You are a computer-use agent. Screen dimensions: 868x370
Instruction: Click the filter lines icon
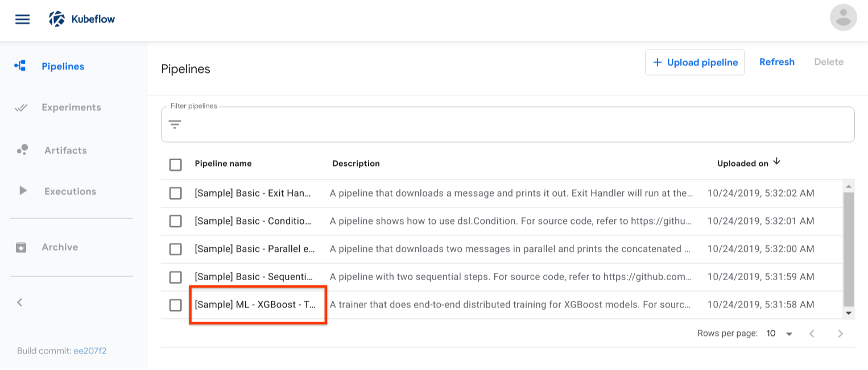click(x=175, y=124)
